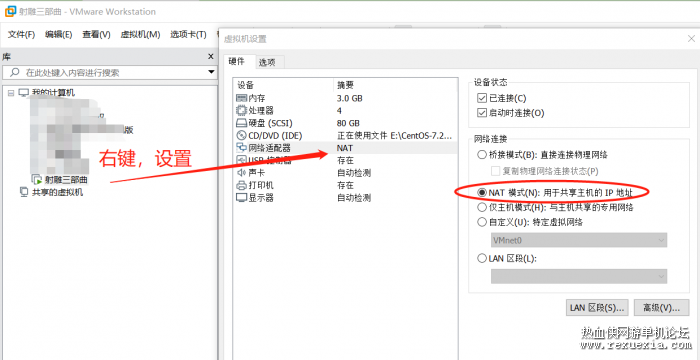This screenshot has width=700, height=360.
Task: Click the VMware Workstation title bar logo
Action: click(9, 12)
